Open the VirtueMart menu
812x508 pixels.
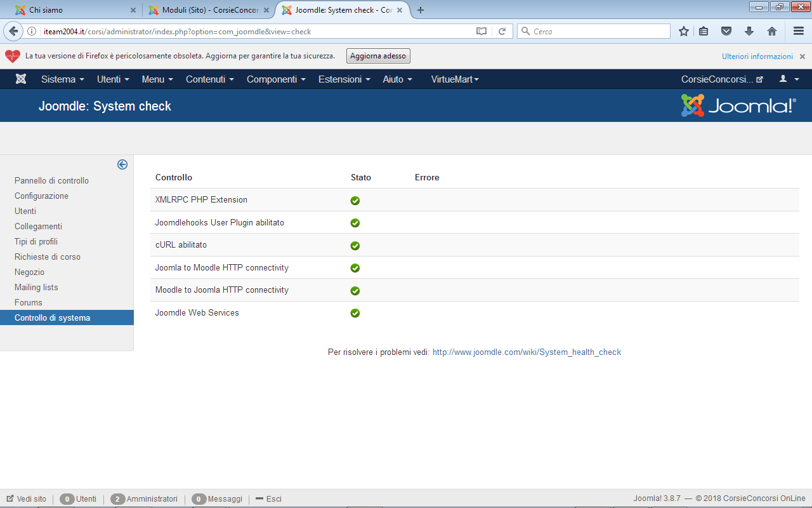coord(455,79)
